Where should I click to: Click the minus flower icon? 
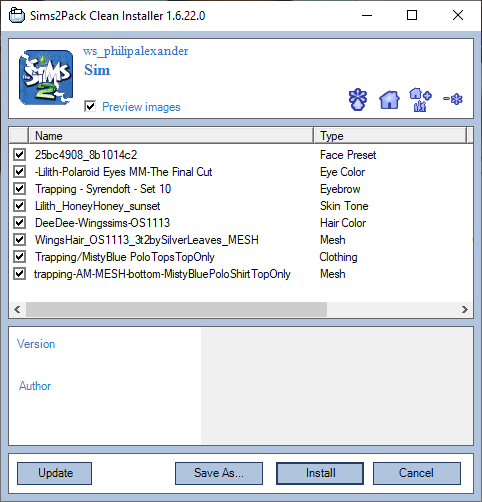[x=453, y=99]
